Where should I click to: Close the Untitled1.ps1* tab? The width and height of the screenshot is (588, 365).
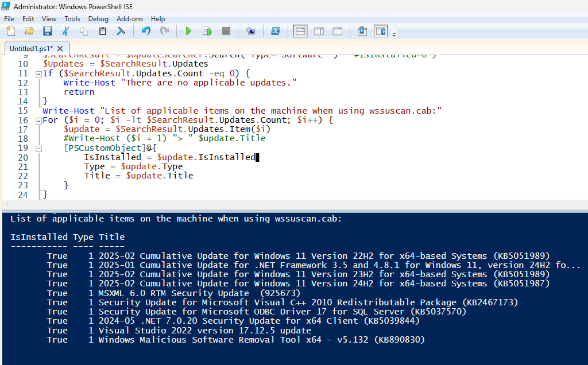(60, 48)
